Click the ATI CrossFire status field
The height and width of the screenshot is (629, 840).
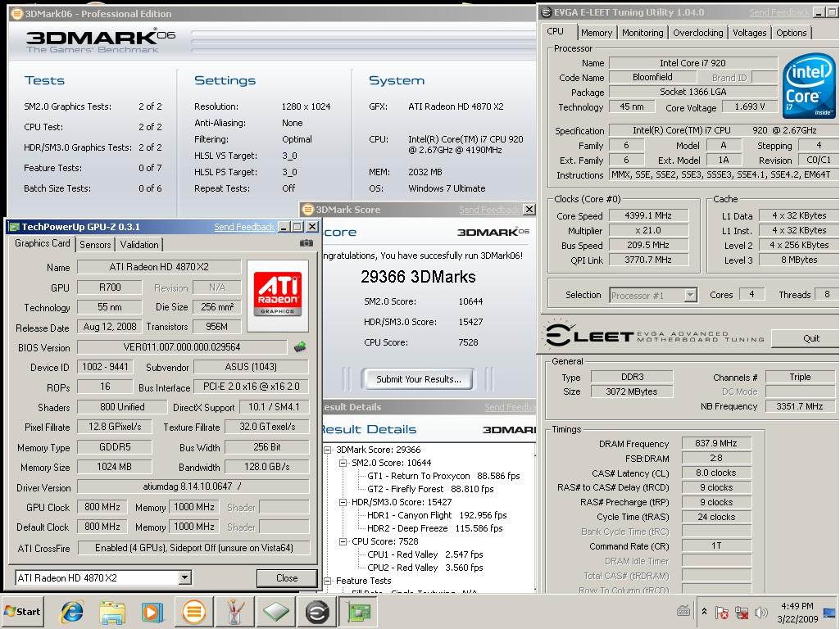click(x=193, y=548)
